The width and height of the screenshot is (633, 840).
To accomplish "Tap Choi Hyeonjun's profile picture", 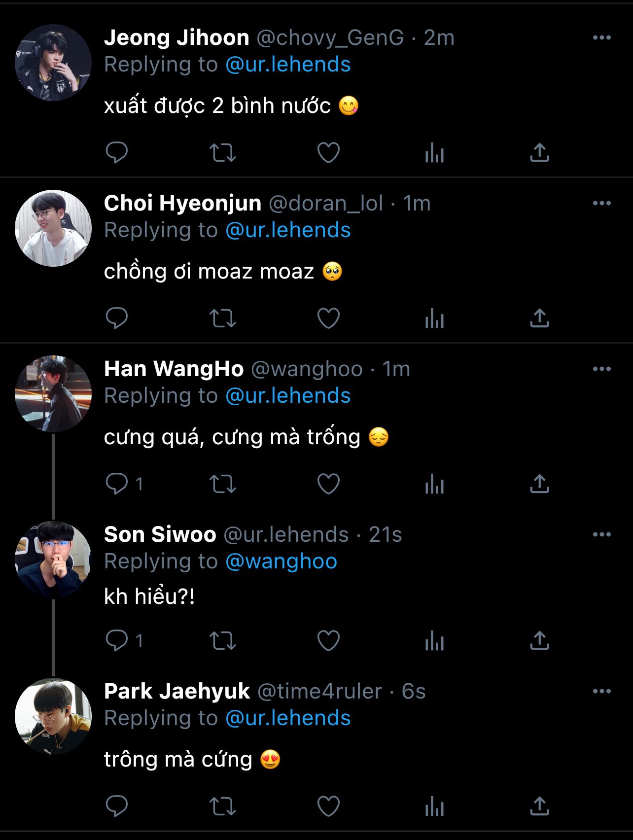I will [53, 228].
